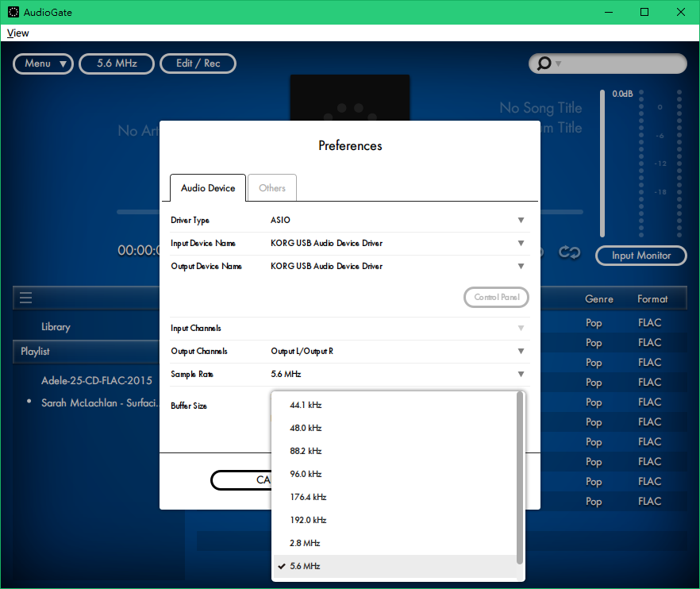
Task: Open the playlist hamburger menu icon
Action: tap(26, 298)
